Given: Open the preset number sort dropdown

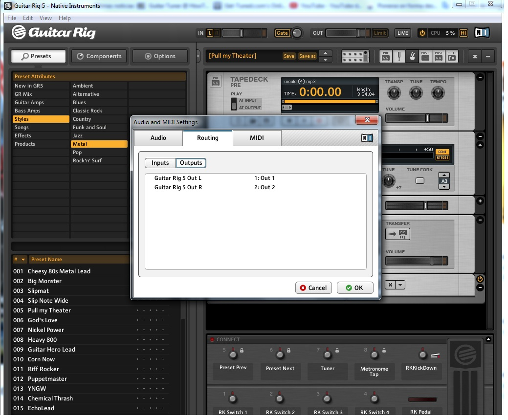Looking at the screenshot, I should click(23, 260).
